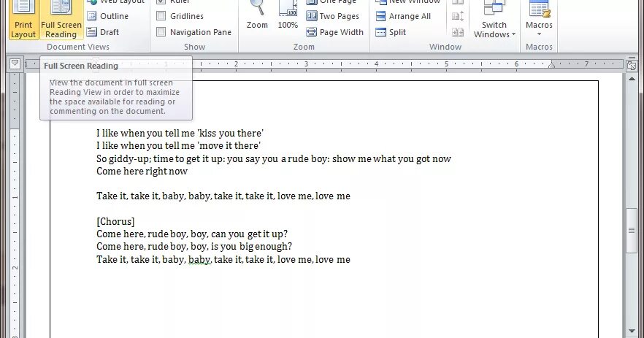
Task: Click the underlined word "baby" in last line
Action: pyautogui.click(x=199, y=260)
